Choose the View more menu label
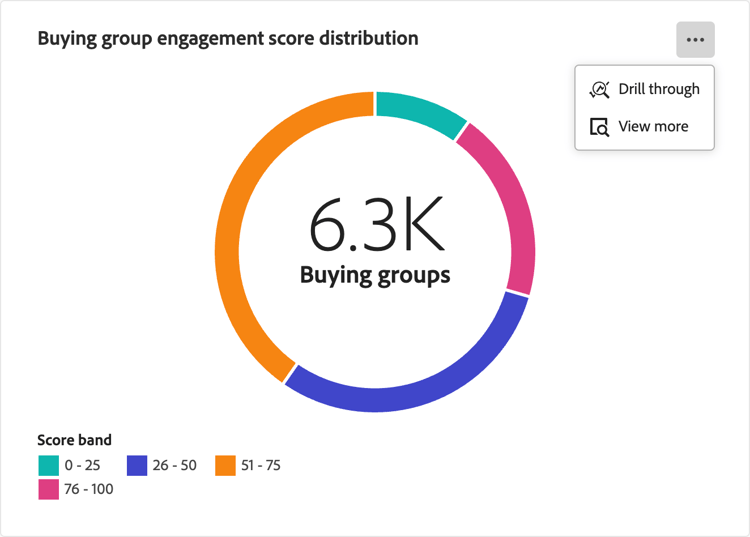This screenshot has height=537, width=750. pyautogui.click(x=653, y=127)
